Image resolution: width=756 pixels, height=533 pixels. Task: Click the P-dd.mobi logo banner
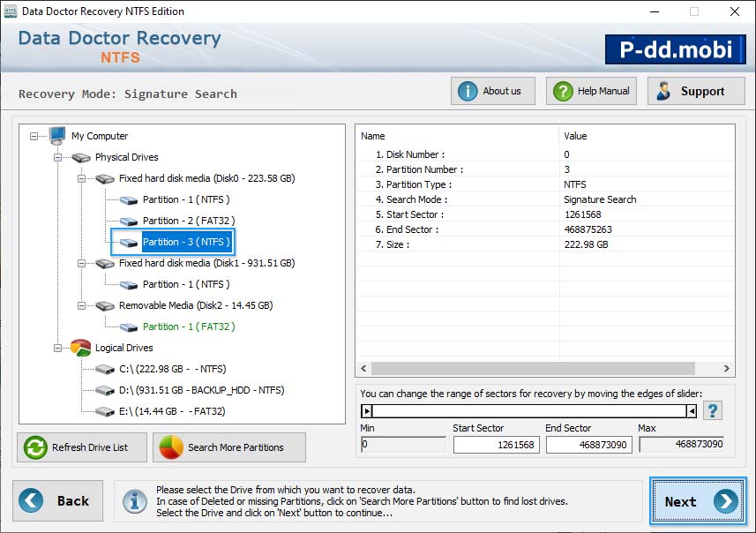[676, 49]
